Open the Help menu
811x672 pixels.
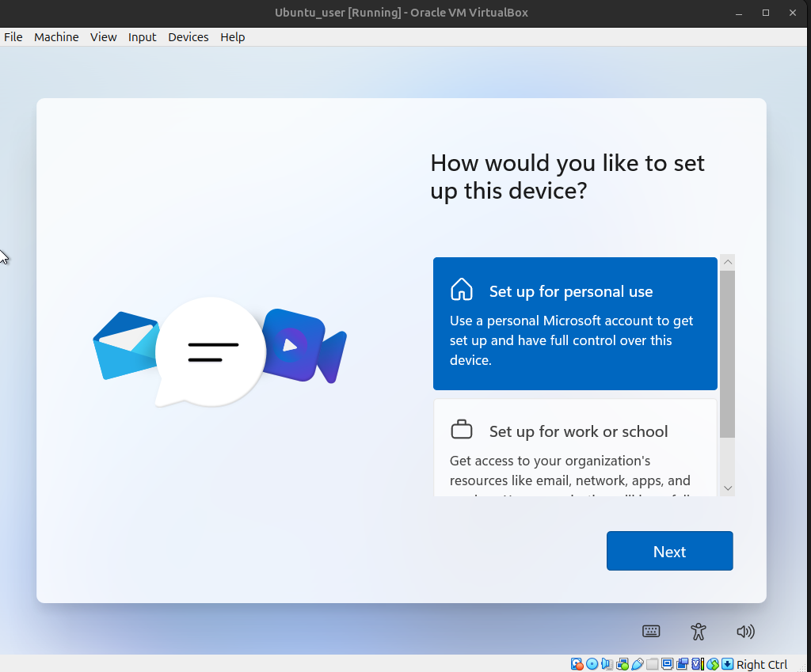232,37
